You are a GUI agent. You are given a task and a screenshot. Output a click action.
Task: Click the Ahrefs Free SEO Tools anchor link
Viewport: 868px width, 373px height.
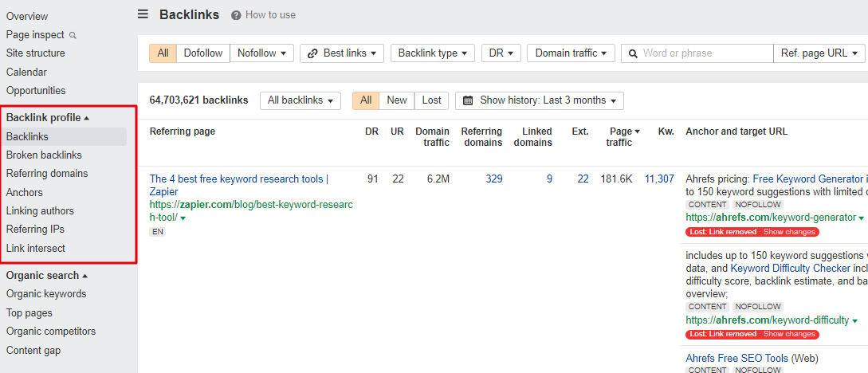point(736,358)
